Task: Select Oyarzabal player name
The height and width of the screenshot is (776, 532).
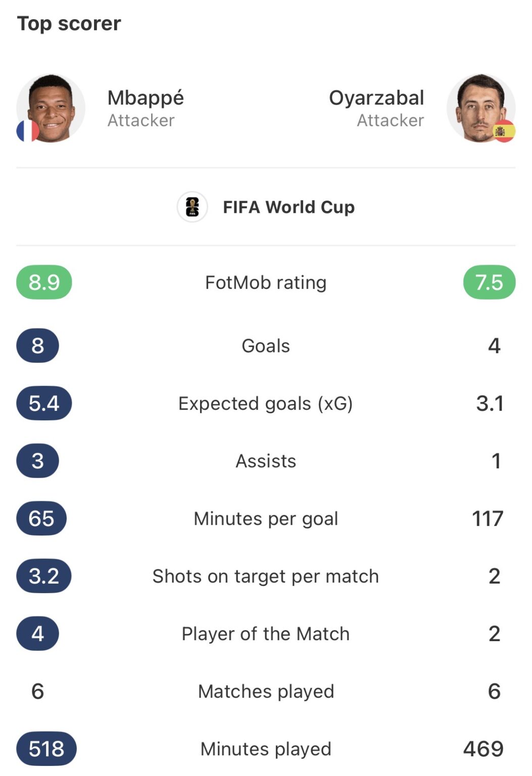Action: [376, 98]
